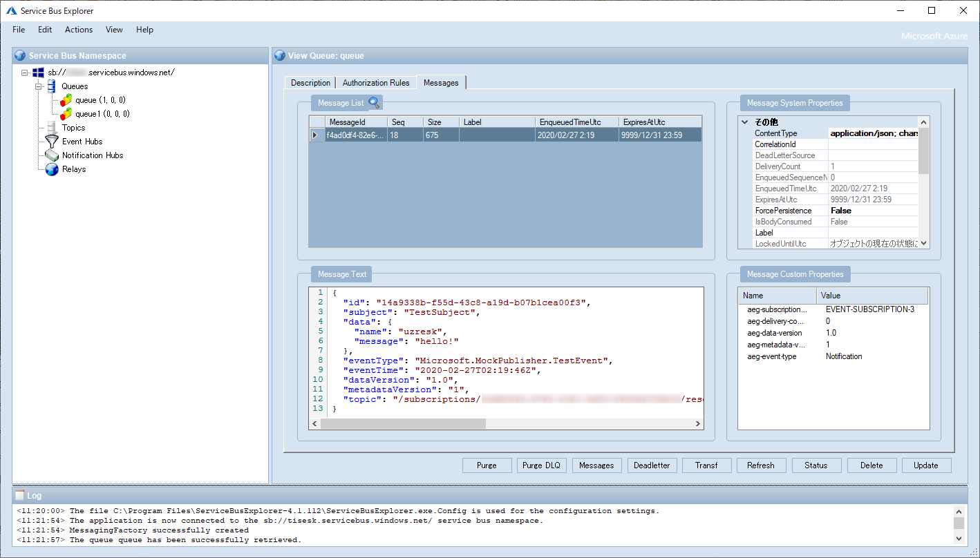Switch to the Authorization Rules tab

[376, 83]
